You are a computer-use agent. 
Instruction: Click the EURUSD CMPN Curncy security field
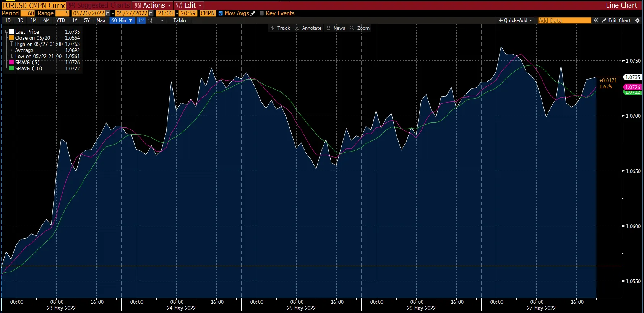pos(34,5)
